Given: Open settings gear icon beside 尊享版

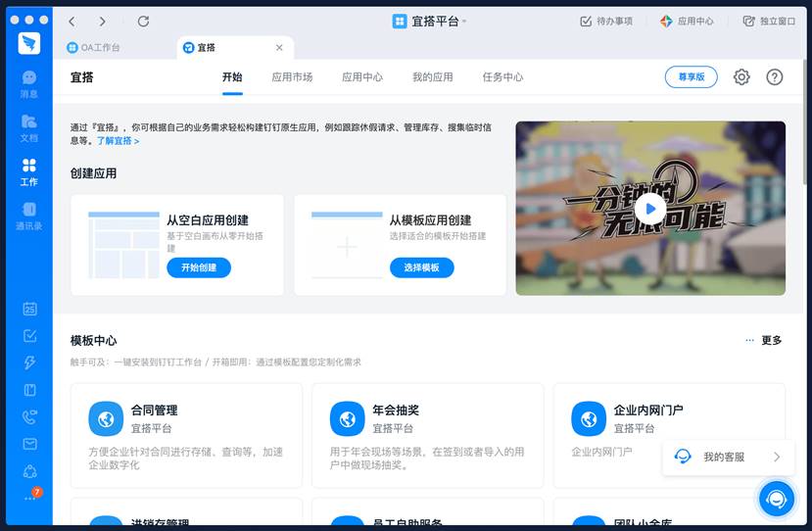Looking at the screenshot, I should click(741, 76).
